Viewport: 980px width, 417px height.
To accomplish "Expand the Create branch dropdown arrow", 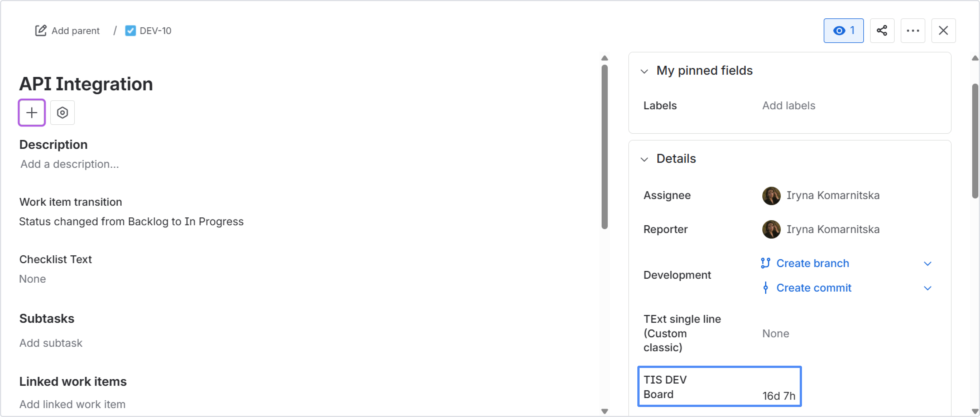I will [928, 263].
